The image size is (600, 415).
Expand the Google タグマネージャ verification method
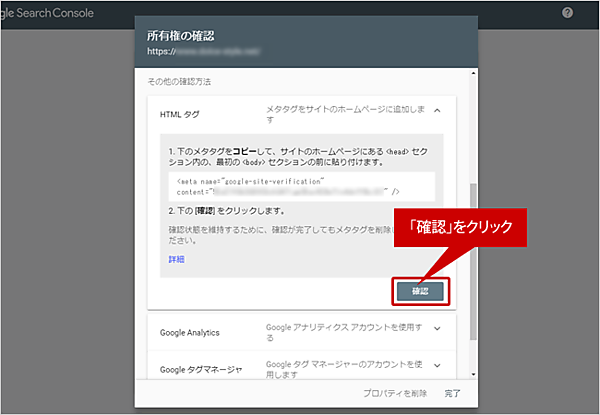coord(437,366)
